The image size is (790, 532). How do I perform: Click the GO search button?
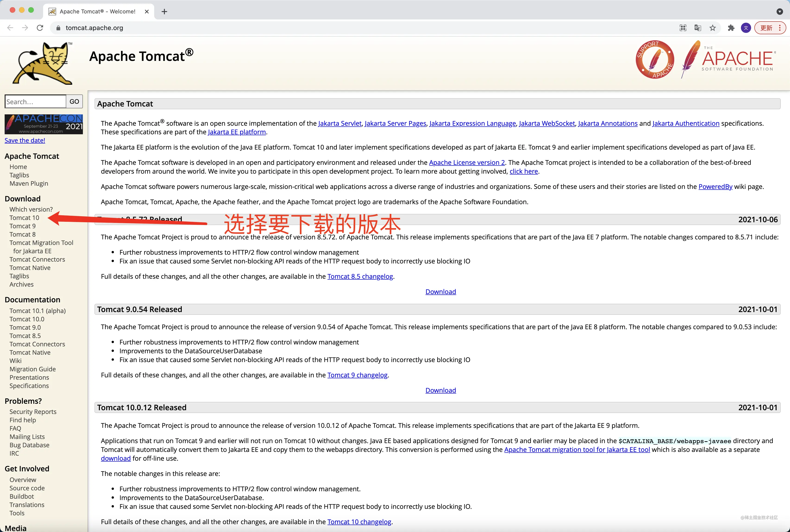point(74,101)
